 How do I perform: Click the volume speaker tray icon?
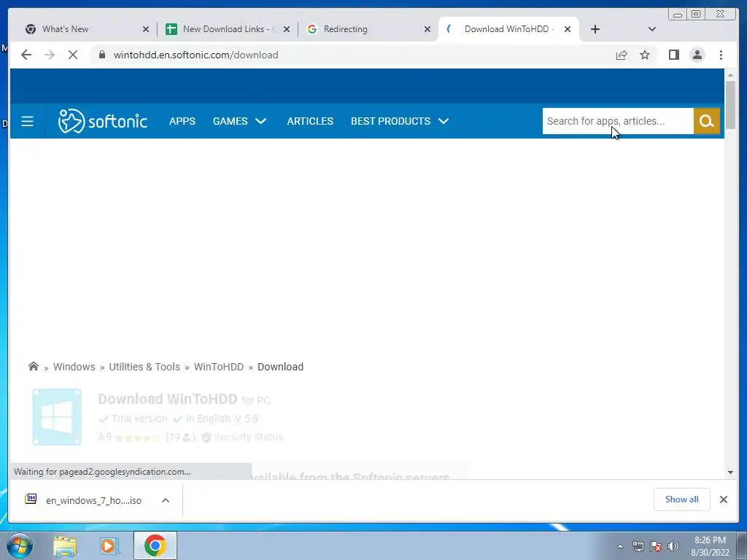click(673, 546)
